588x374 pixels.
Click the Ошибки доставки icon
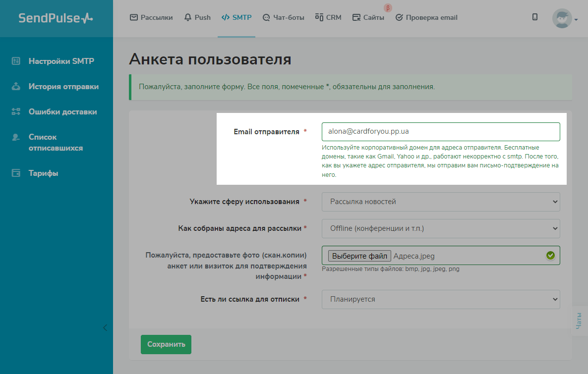pos(16,111)
